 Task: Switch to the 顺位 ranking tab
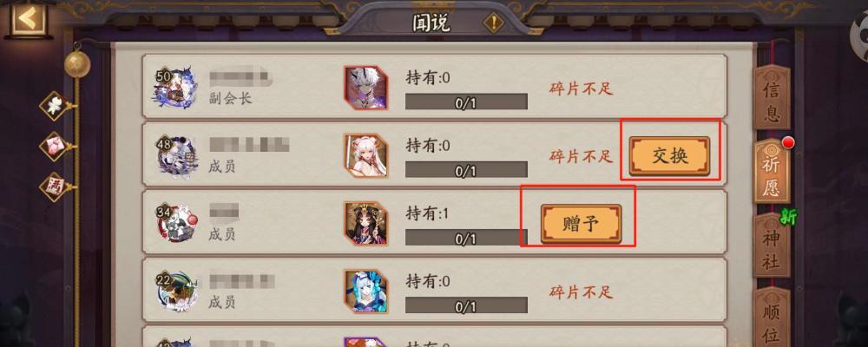(x=772, y=318)
